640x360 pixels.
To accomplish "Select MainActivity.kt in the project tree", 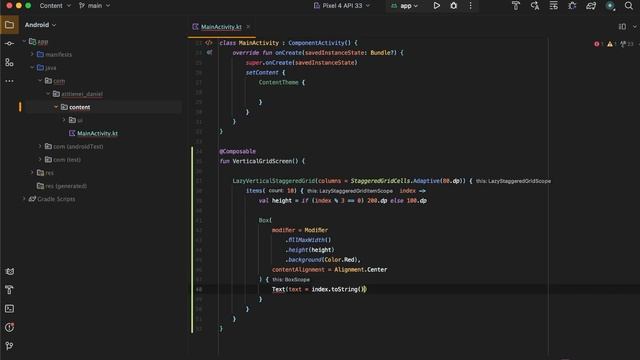I will pyautogui.click(x=97, y=133).
